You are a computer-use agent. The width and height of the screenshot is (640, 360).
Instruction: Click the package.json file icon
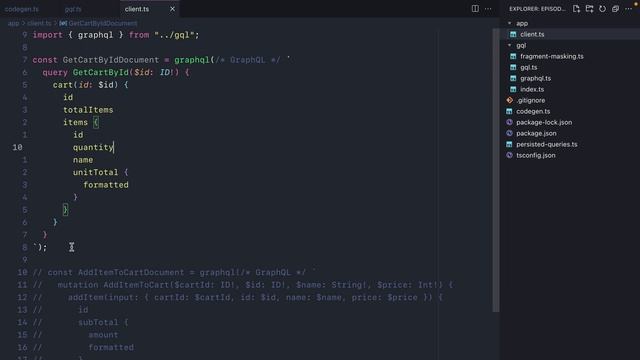[x=509, y=133]
